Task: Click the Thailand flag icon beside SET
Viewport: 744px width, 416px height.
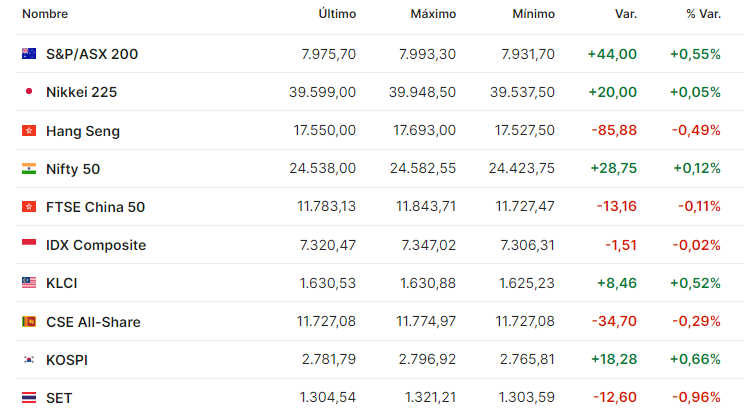Action: tap(29, 398)
